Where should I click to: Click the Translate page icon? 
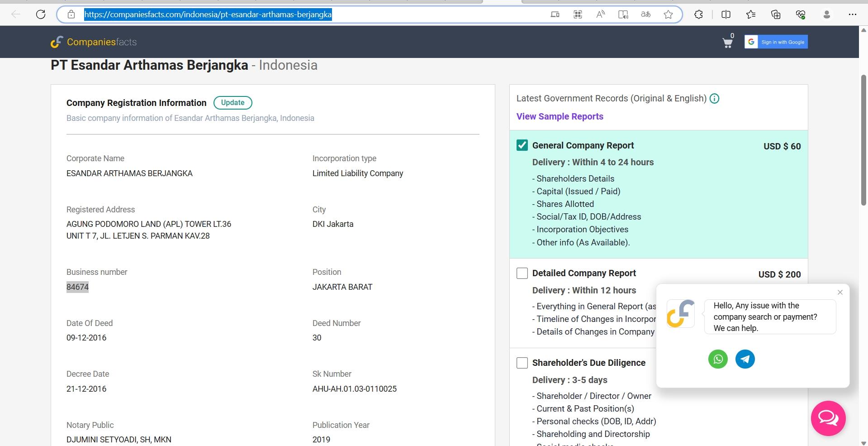(x=646, y=14)
